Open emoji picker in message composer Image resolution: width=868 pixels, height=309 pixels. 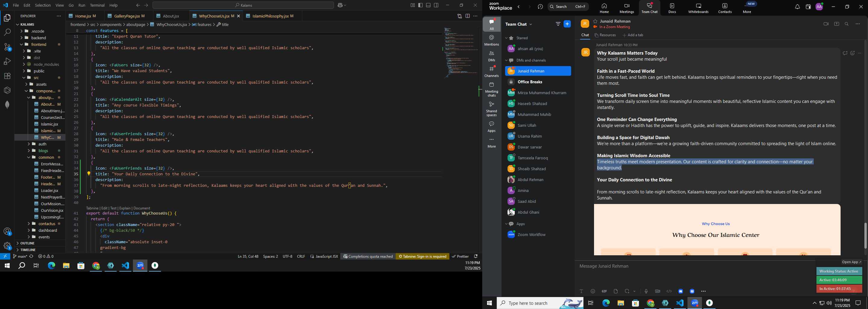pos(593,291)
